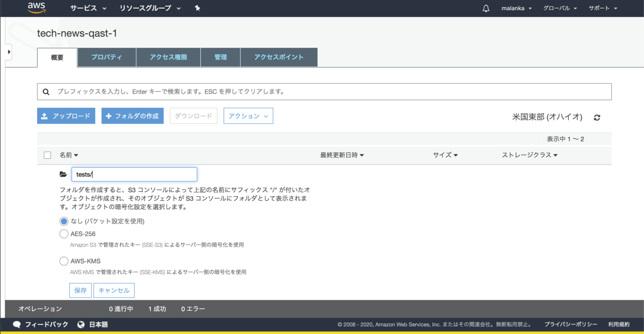The height and width of the screenshot is (334, 644).
Task: Choose AES-256 encryption
Action: pyautogui.click(x=64, y=234)
